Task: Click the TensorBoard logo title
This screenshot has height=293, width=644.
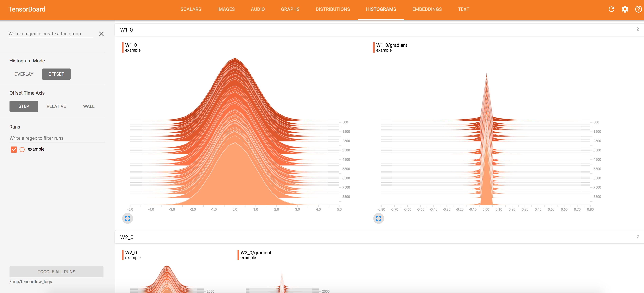Action: [x=27, y=9]
